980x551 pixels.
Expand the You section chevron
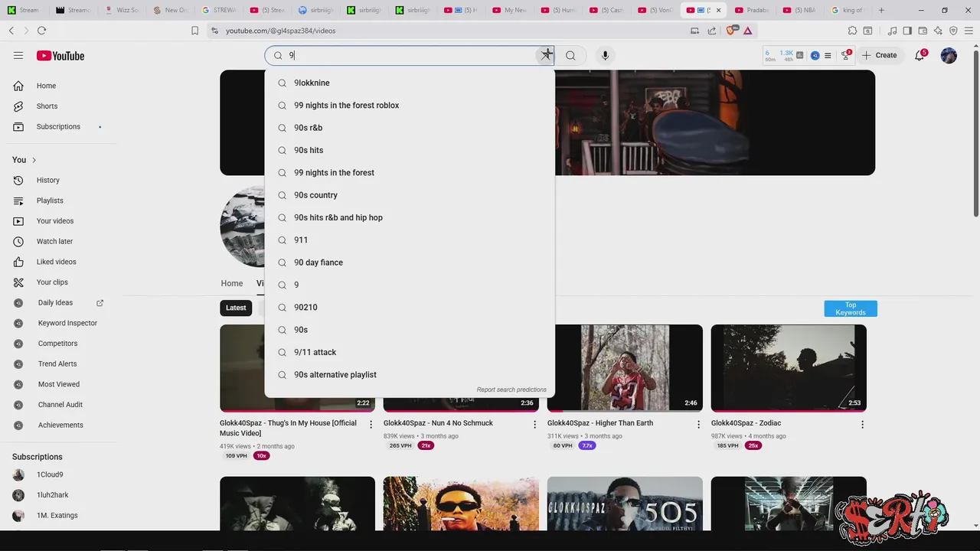pos(34,160)
